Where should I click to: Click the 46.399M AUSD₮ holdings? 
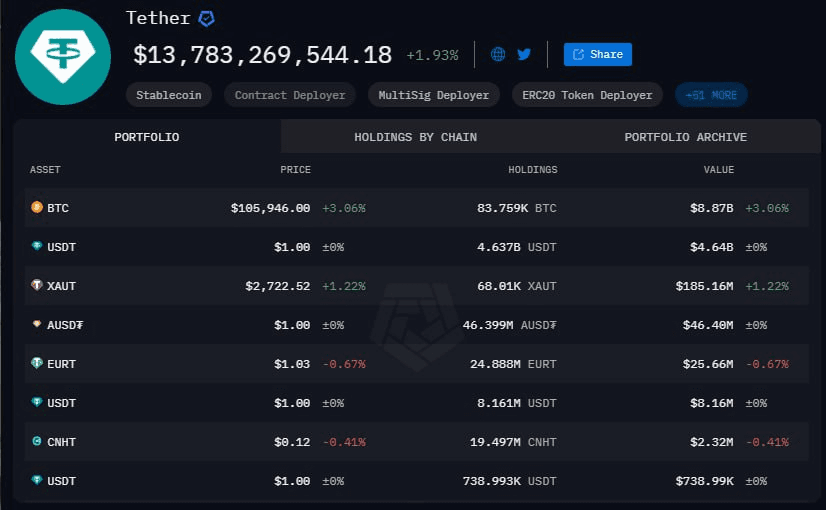(x=509, y=325)
